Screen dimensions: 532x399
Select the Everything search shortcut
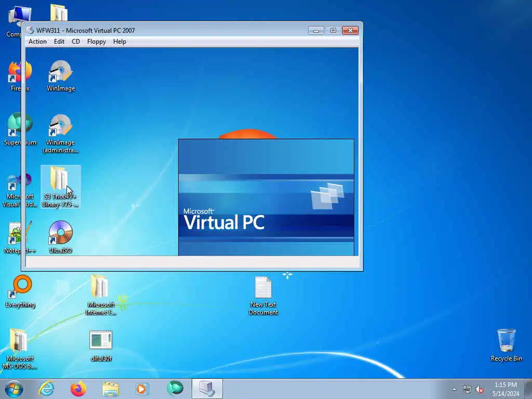[x=20, y=291]
